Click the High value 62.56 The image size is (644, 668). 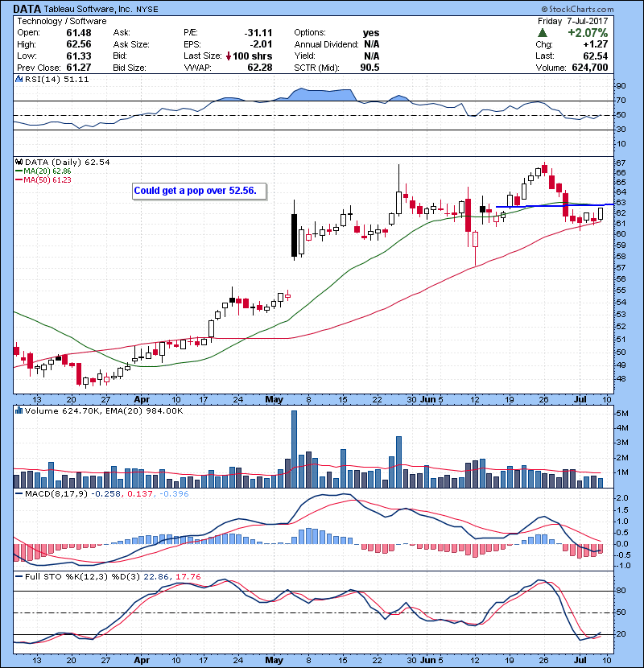coord(79,44)
